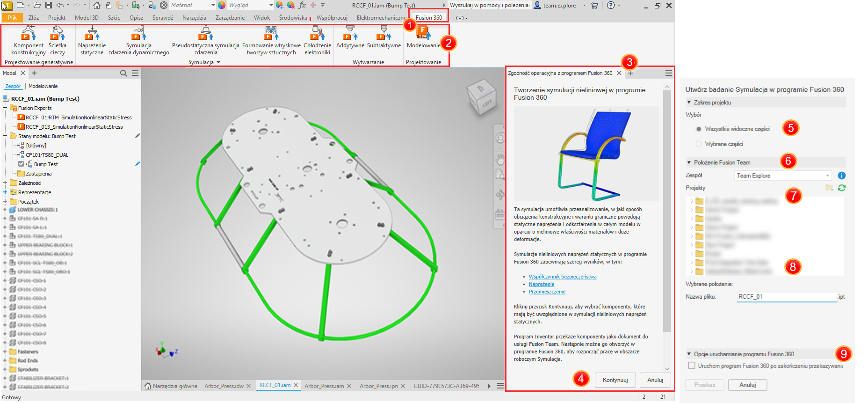
Task: Open the fx parameters icon
Action: coord(302,5)
